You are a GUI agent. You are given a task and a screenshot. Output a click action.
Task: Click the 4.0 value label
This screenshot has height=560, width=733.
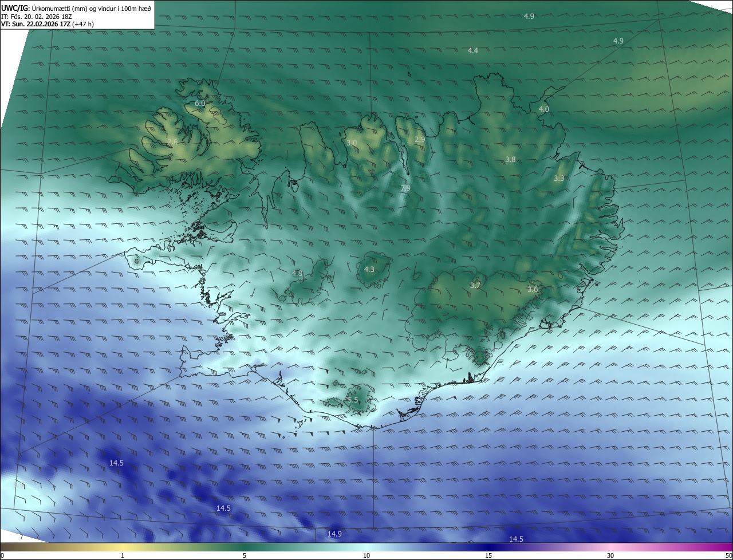(x=543, y=109)
